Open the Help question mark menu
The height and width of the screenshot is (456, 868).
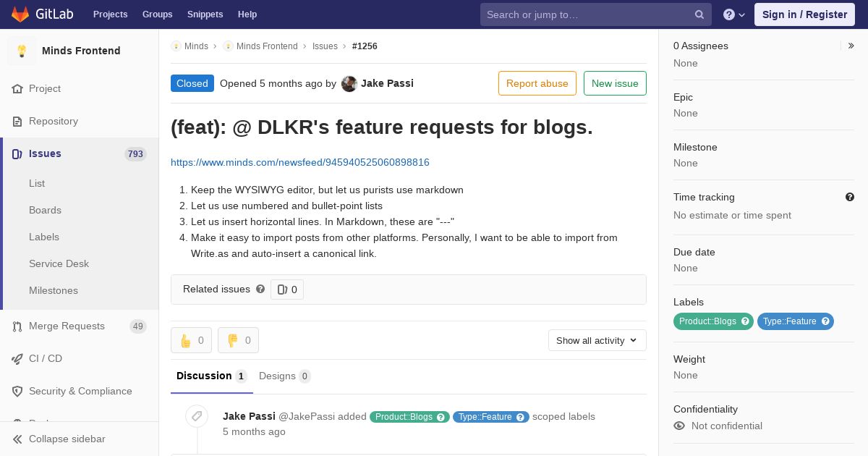(x=734, y=14)
